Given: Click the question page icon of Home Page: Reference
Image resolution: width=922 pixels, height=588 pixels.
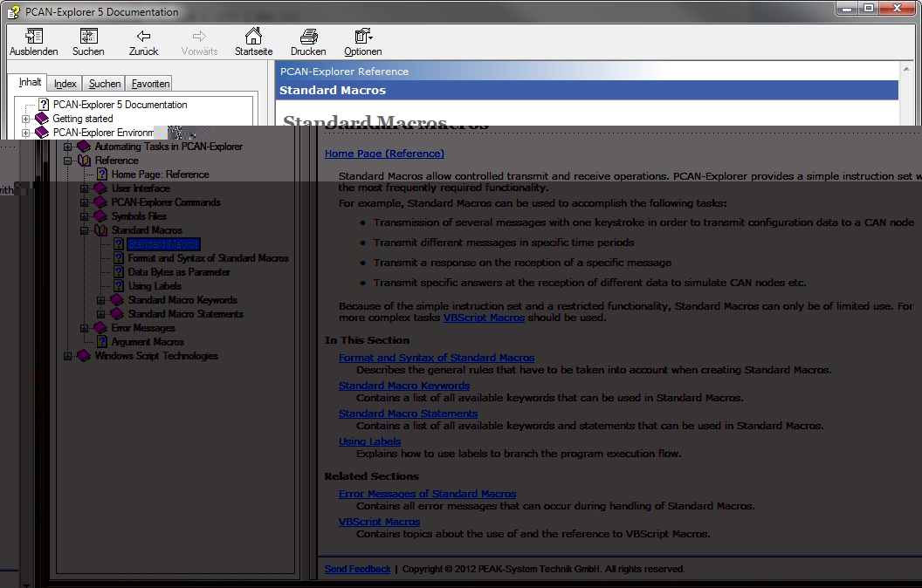Looking at the screenshot, I should pos(102,174).
